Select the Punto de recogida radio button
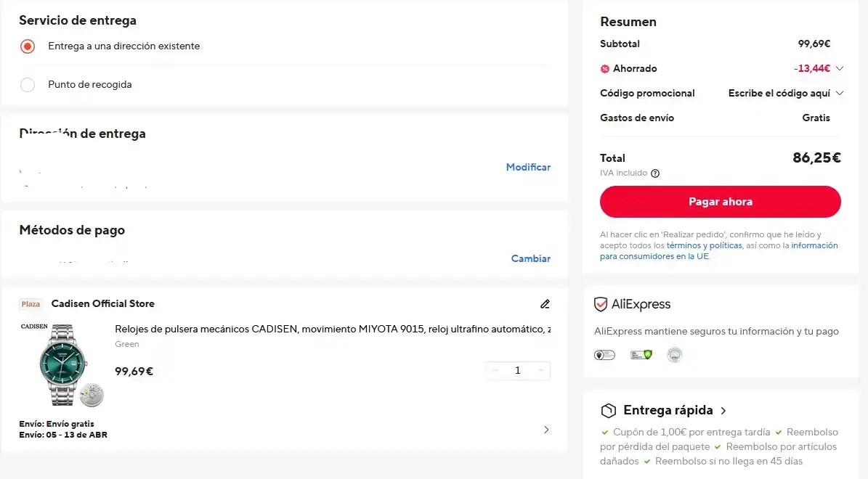This screenshot has width=868, height=479. tap(28, 85)
